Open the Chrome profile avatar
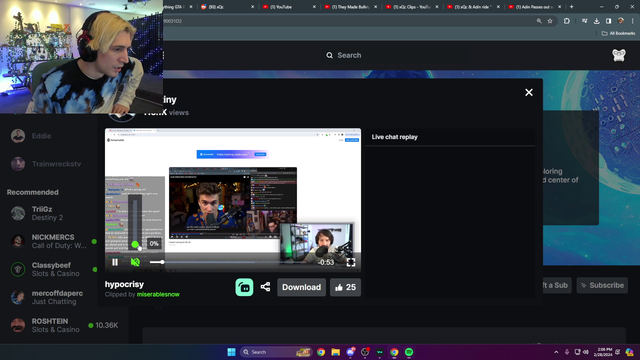Screen dimensions: 640x360 620,21
